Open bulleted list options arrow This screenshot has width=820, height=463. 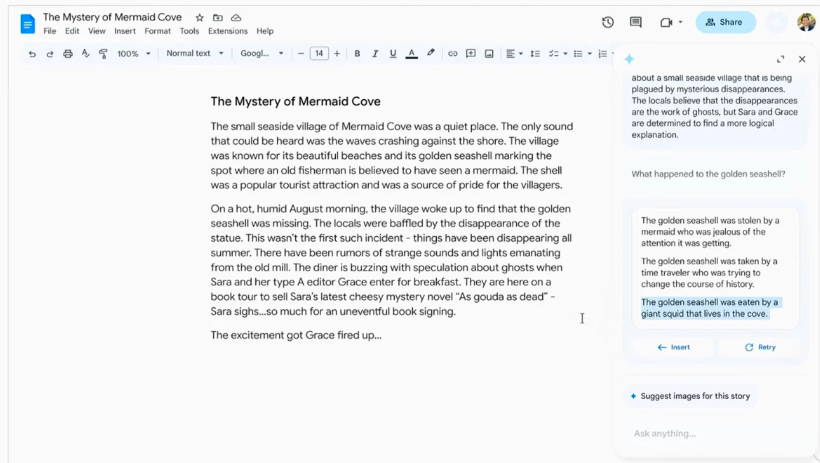(589, 54)
